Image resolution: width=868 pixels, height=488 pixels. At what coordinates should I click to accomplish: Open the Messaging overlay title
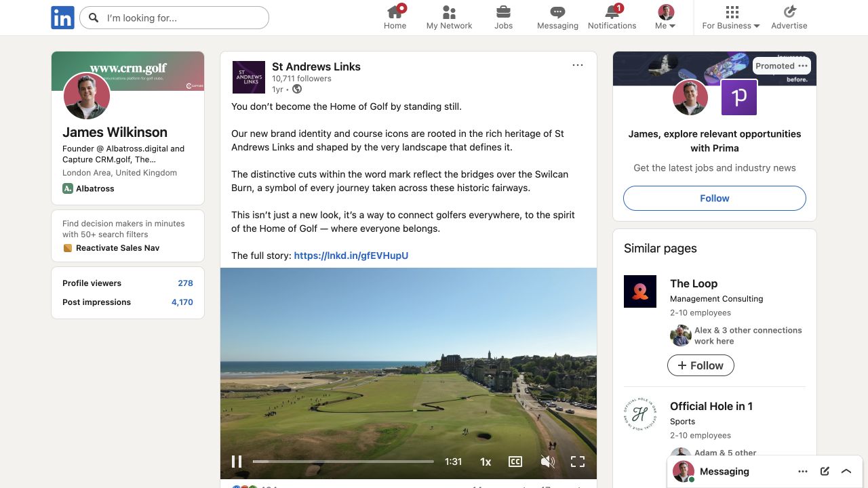tap(724, 471)
